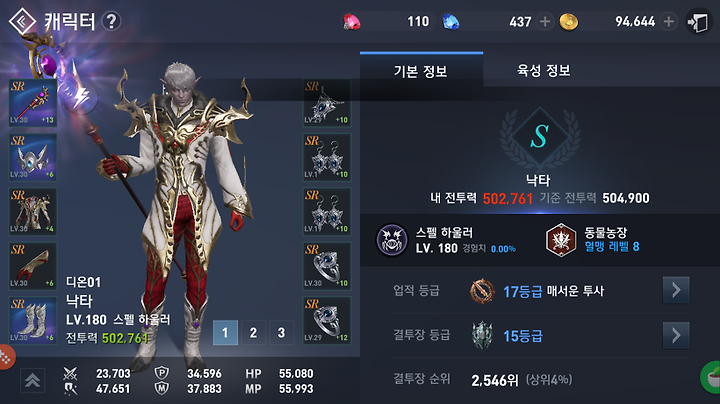Expand the 업적 등급 details arrow
The height and width of the screenshot is (404, 720).
[675, 290]
